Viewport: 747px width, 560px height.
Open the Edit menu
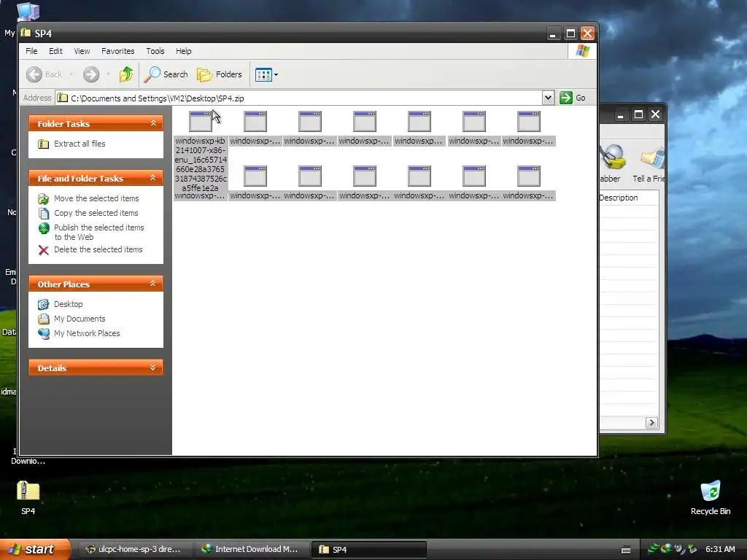[x=55, y=51]
